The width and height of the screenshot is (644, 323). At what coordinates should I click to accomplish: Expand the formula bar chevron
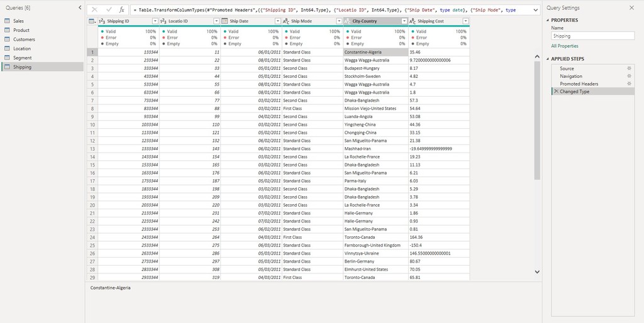[x=535, y=10]
